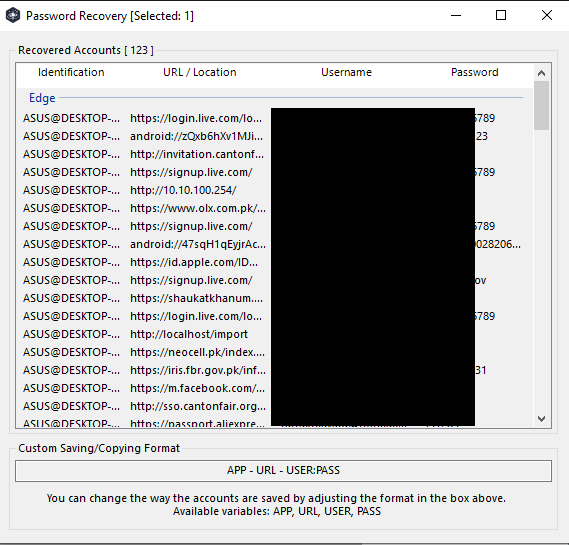Click the scrollbar down arrow

pos(541,419)
